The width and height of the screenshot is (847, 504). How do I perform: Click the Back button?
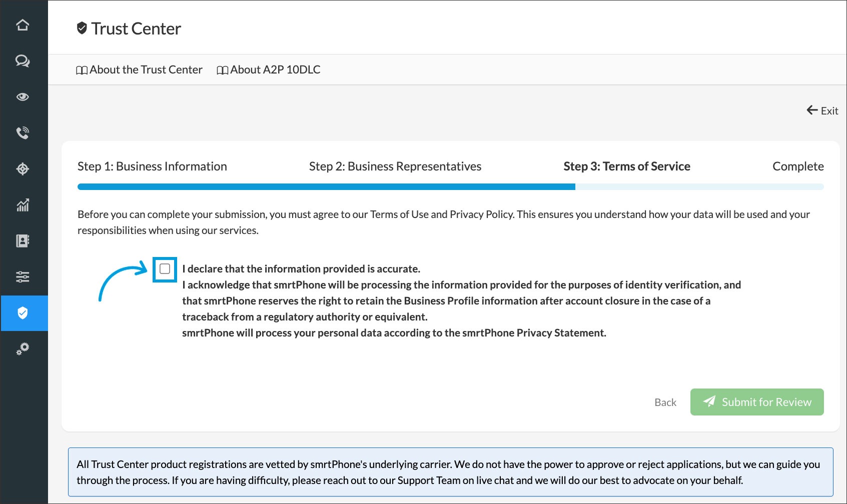[665, 402]
